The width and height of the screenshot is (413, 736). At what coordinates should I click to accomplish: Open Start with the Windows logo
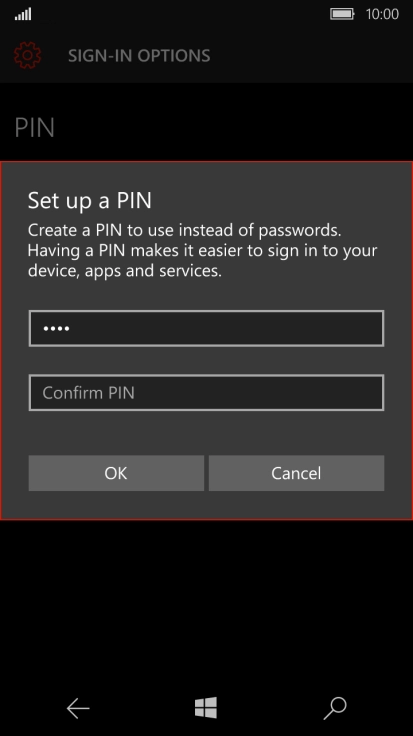pos(206,707)
